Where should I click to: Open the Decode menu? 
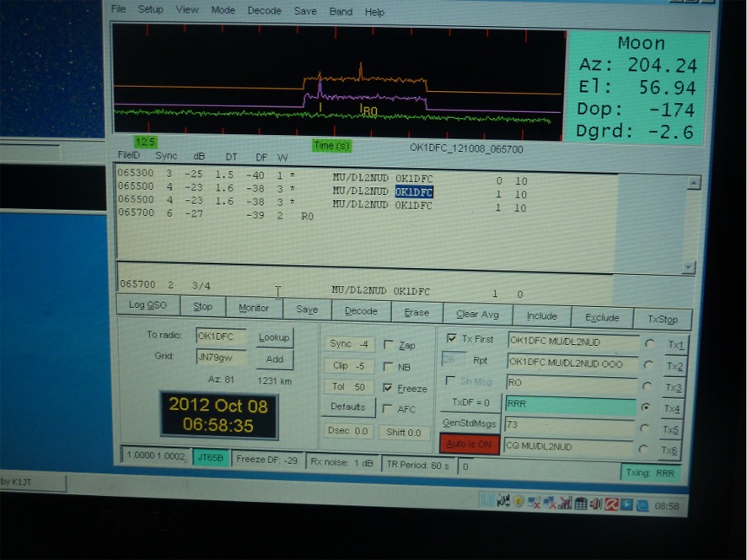click(x=264, y=10)
